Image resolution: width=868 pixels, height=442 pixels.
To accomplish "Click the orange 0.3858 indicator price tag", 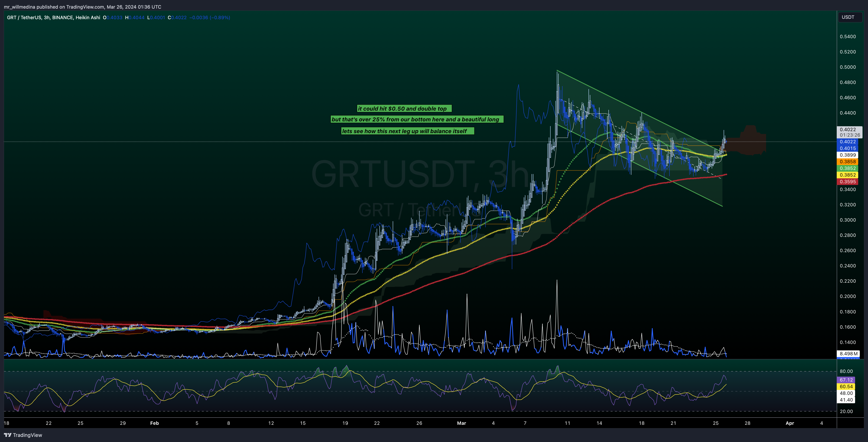I will [x=847, y=162].
